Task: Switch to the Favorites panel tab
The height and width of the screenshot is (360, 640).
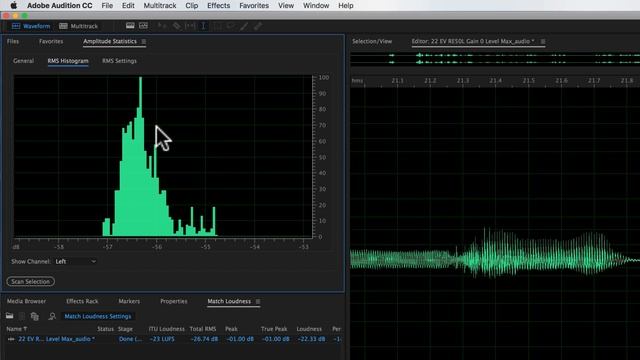Action: (51, 41)
